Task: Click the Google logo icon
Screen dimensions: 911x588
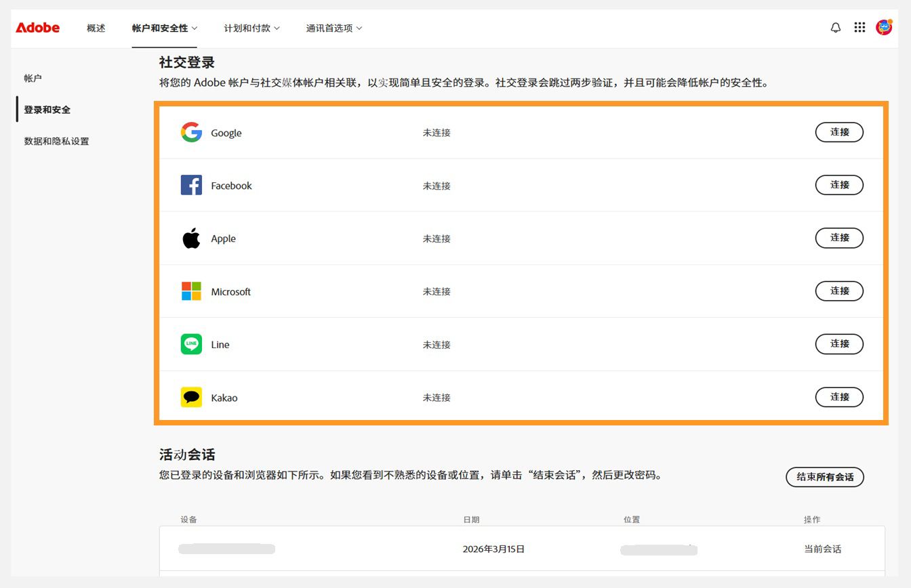Action: pos(191,132)
